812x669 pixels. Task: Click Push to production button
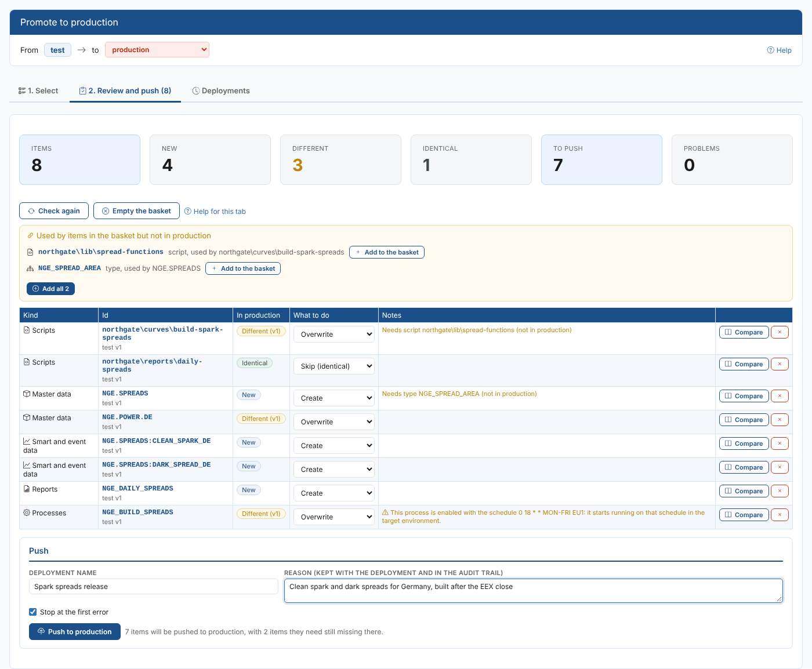click(75, 632)
